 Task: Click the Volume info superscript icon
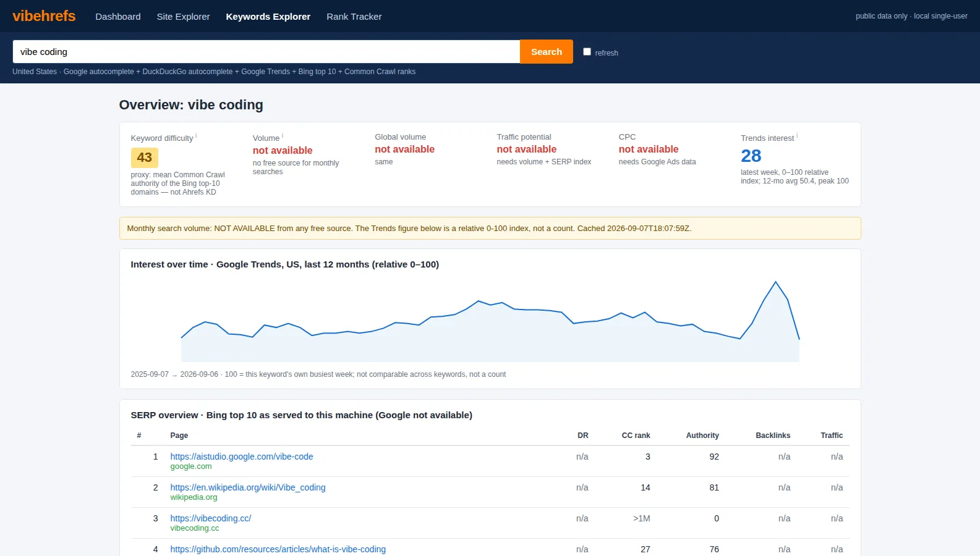pyautogui.click(x=283, y=135)
